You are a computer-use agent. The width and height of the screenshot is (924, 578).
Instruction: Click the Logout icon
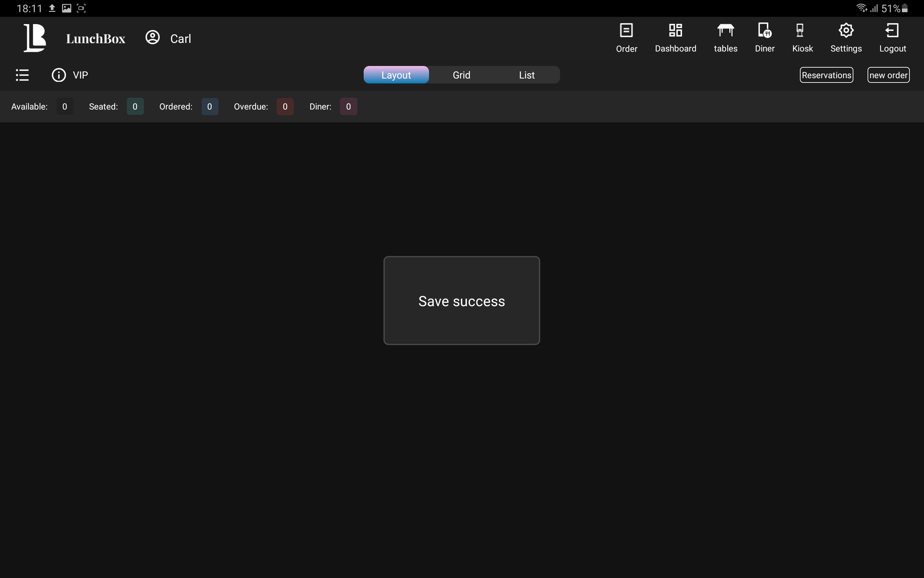click(x=892, y=31)
